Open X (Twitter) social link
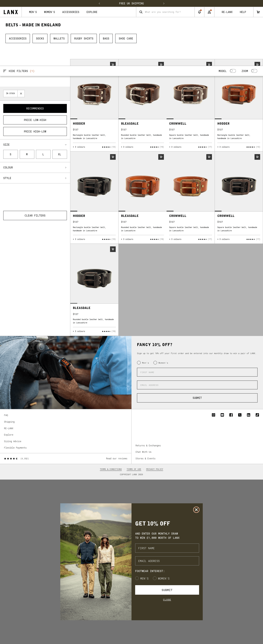263x644 pixels. click(x=240, y=415)
